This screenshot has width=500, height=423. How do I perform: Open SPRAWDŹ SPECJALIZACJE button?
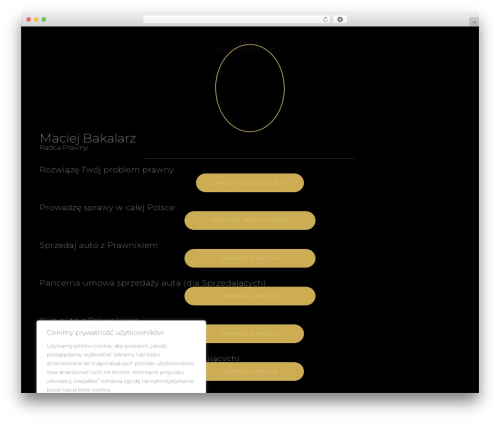coord(250,220)
